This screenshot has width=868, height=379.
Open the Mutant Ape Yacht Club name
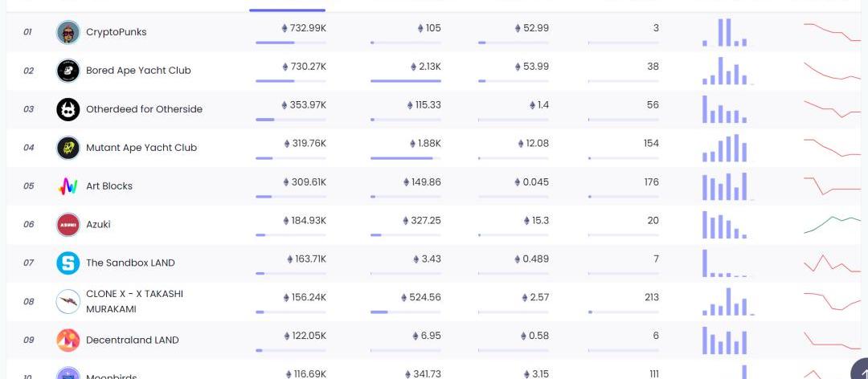pyautogui.click(x=141, y=148)
